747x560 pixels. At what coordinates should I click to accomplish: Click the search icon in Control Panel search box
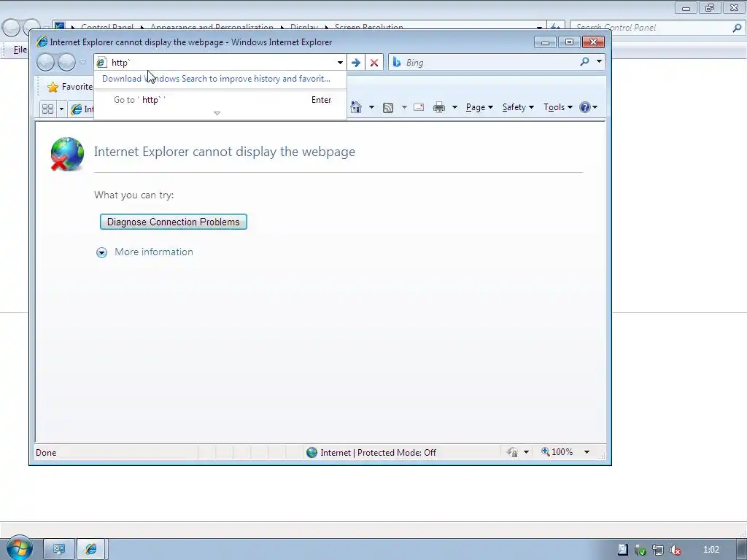point(737,28)
